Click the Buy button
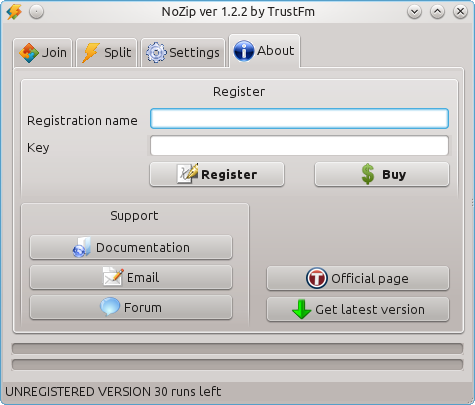Screen dimensions: 475x405 [382, 174]
